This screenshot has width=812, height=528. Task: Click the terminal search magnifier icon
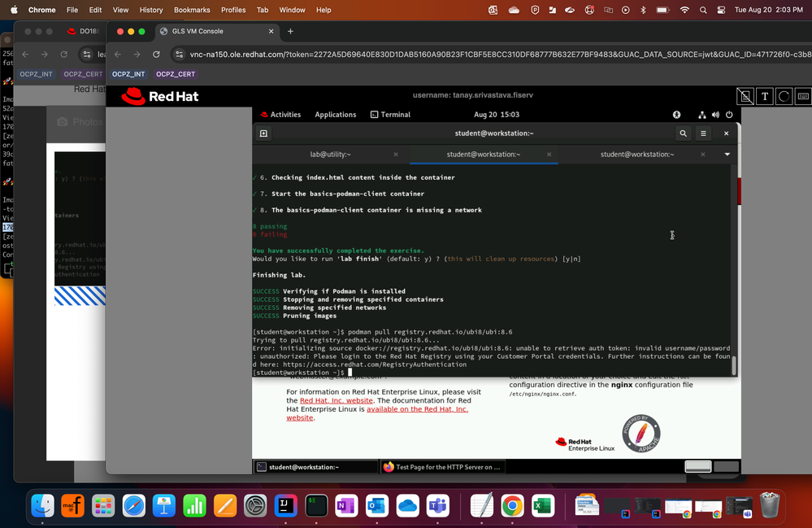point(683,133)
